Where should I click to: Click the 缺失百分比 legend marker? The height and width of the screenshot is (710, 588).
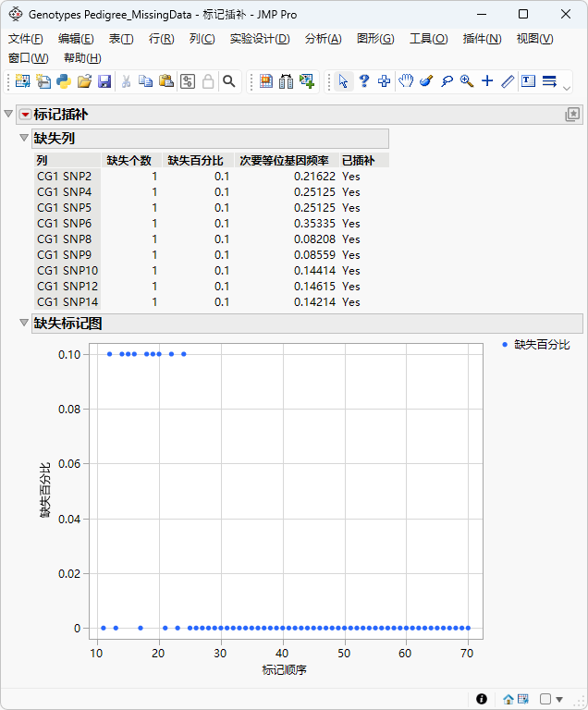pos(505,345)
